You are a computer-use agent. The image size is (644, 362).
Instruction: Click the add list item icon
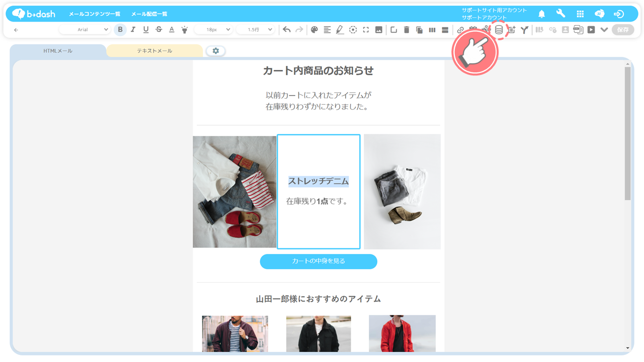(512, 30)
